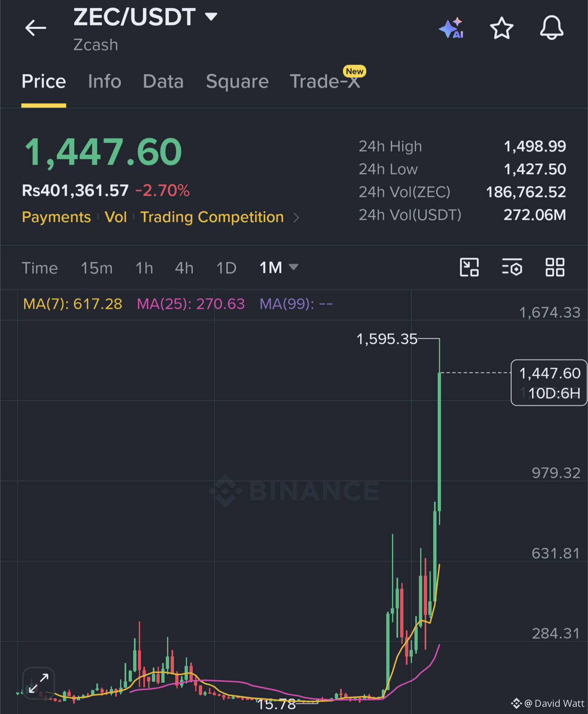Open chart indicator settings icon

click(512, 268)
